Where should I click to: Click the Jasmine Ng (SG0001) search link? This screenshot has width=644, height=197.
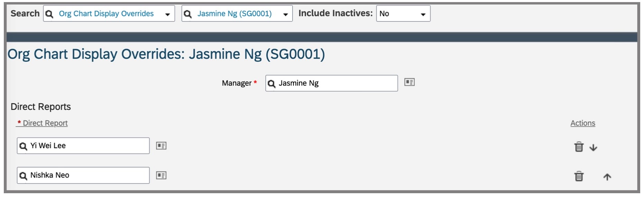click(x=234, y=14)
